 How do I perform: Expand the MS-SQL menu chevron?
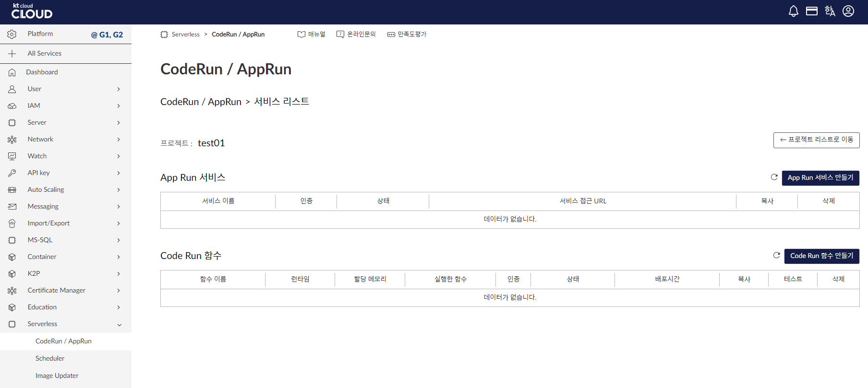coord(119,240)
